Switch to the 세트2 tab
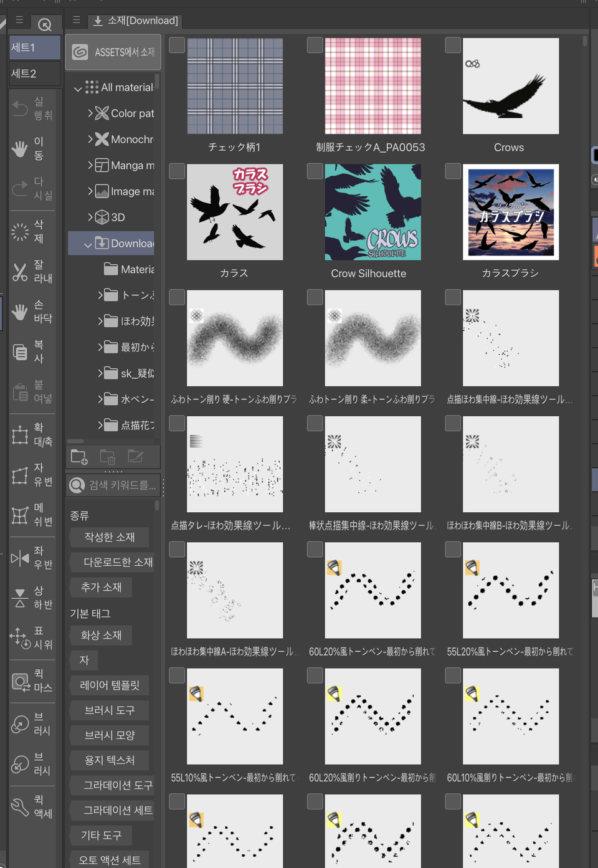598x868 pixels. (x=35, y=74)
